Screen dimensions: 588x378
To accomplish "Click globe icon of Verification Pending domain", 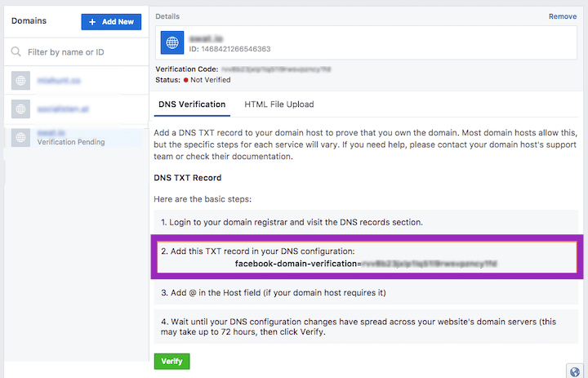I will tap(20, 138).
